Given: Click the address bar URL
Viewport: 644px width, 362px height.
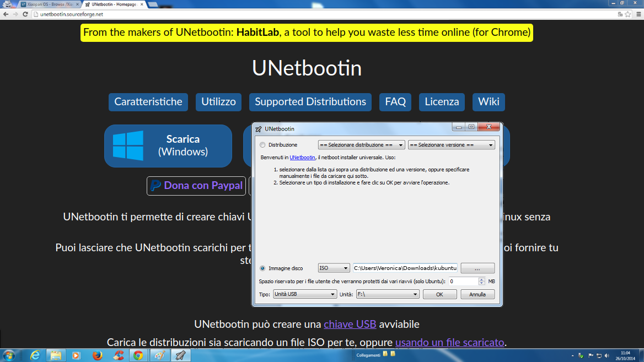Looking at the screenshot, I should (x=72, y=14).
